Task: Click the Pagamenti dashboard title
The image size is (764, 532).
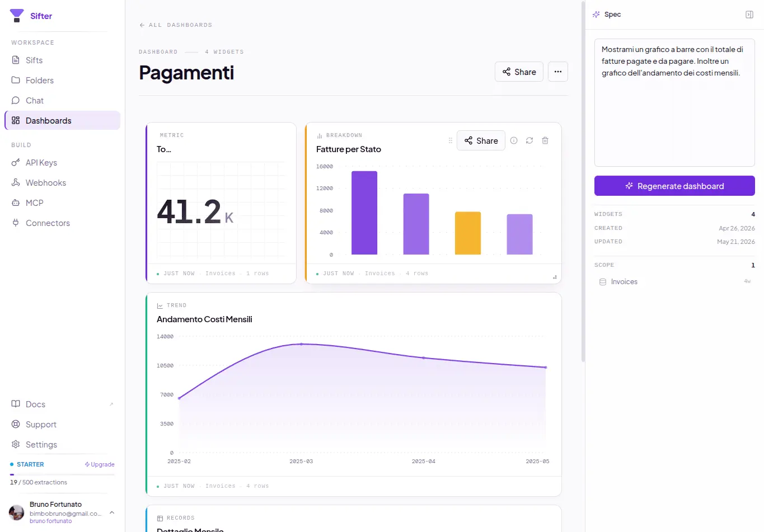Action: 186,73
